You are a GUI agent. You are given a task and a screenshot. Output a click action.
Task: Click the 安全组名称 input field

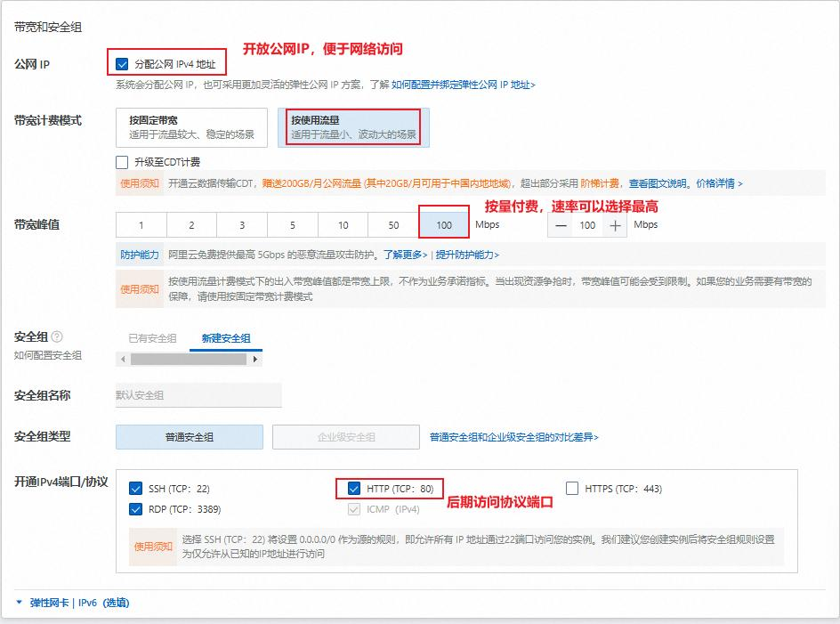point(198,395)
